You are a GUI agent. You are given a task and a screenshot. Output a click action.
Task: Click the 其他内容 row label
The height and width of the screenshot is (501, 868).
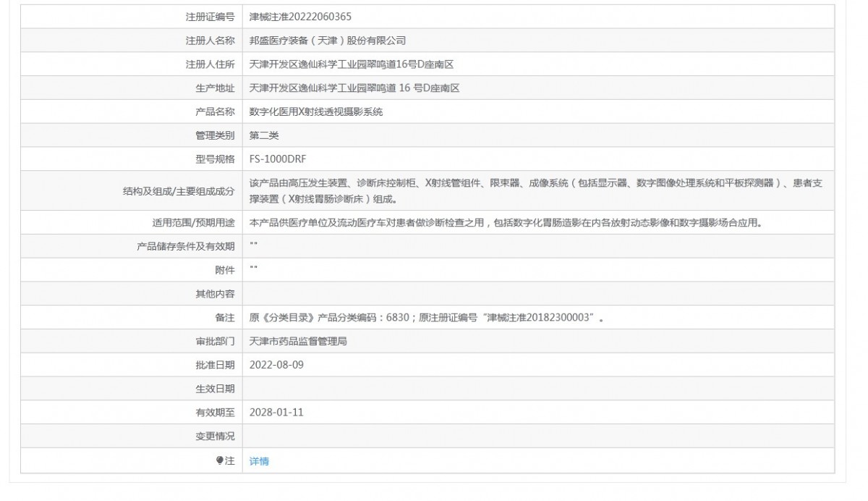[x=216, y=294]
